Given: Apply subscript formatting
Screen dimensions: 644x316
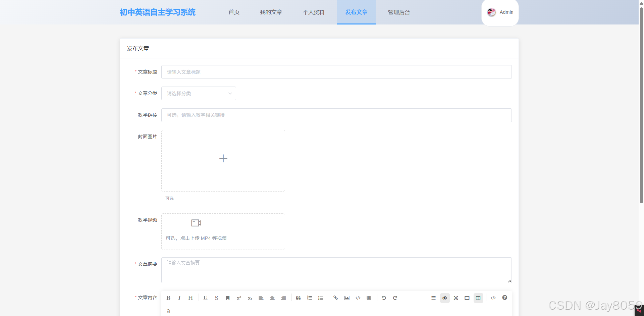Looking at the screenshot, I should (x=250, y=298).
